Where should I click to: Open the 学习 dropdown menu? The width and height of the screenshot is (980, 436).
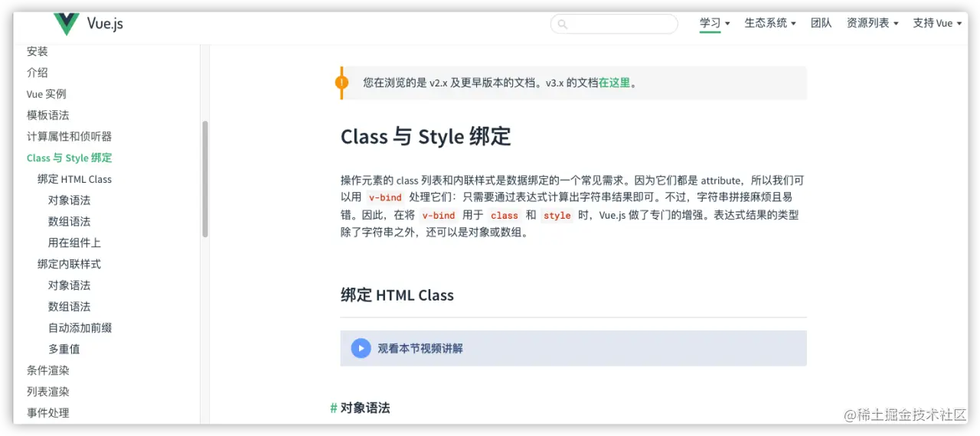pyautogui.click(x=715, y=23)
